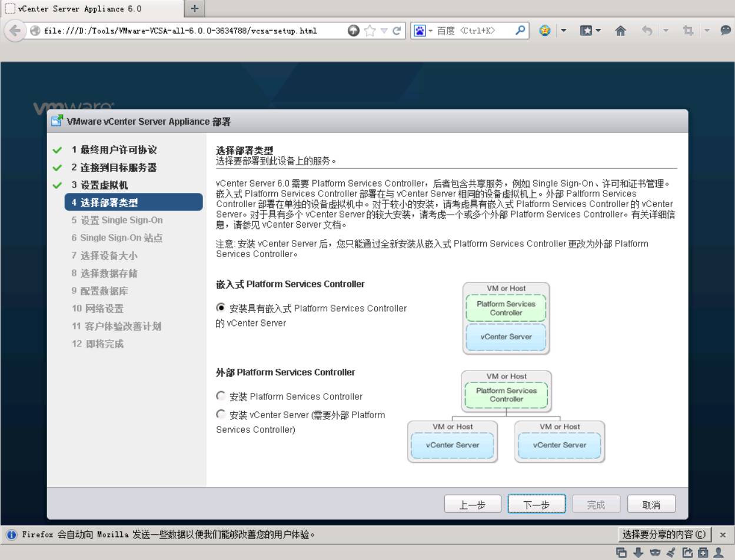This screenshot has height=560, width=735.
Task: Click step 8 选择数据存储
Action: click(104, 273)
